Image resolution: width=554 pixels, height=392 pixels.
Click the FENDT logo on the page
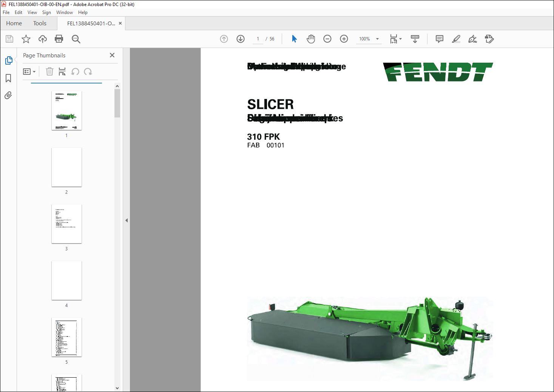point(438,72)
